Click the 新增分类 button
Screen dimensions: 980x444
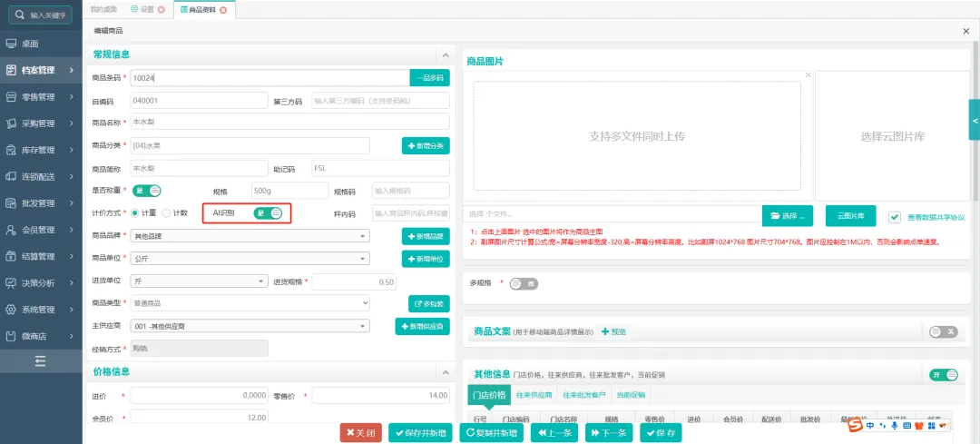pos(426,146)
